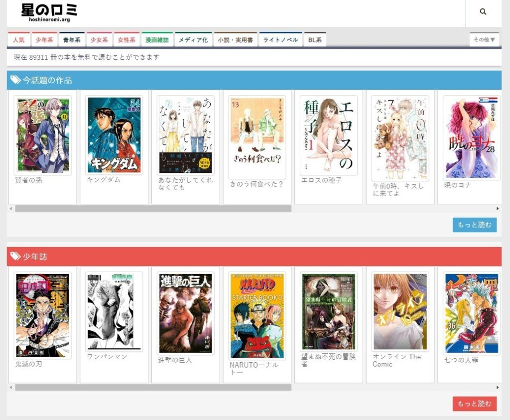
Task: Switch to the ライトノベル tab
Action: (x=281, y=40)
